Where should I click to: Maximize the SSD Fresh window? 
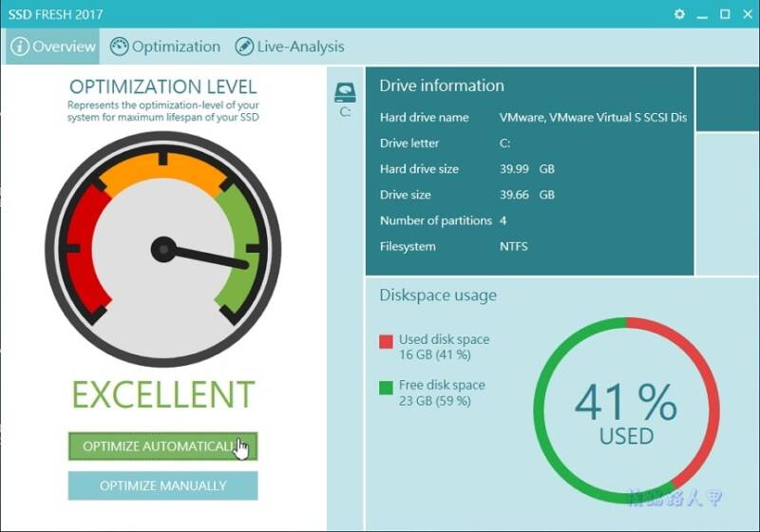(725, 14)
